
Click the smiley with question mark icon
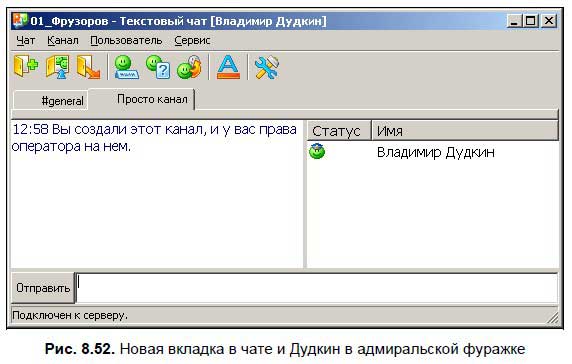point(158,67)
